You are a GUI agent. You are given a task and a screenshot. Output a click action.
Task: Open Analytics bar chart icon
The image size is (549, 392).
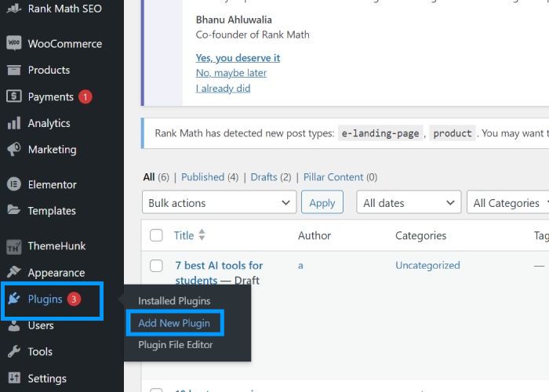tap(13, 123)
